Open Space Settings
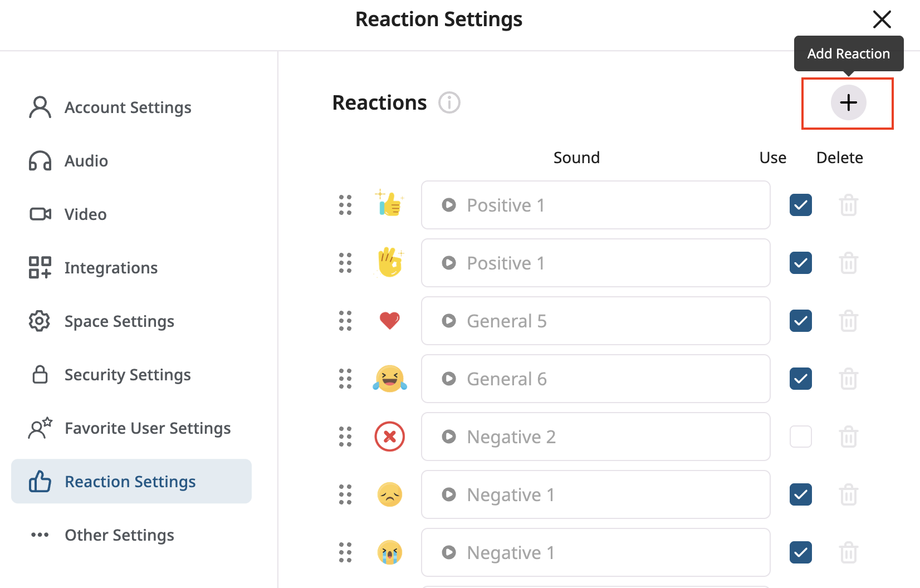This screenshot has height=588, width=920. [119, 321]
